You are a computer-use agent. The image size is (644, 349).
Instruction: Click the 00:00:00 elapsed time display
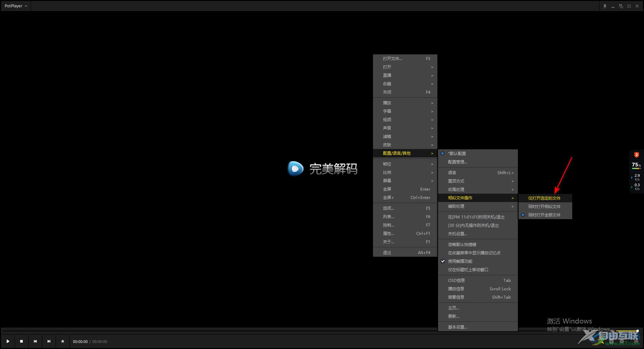click(x=80, y=342)
